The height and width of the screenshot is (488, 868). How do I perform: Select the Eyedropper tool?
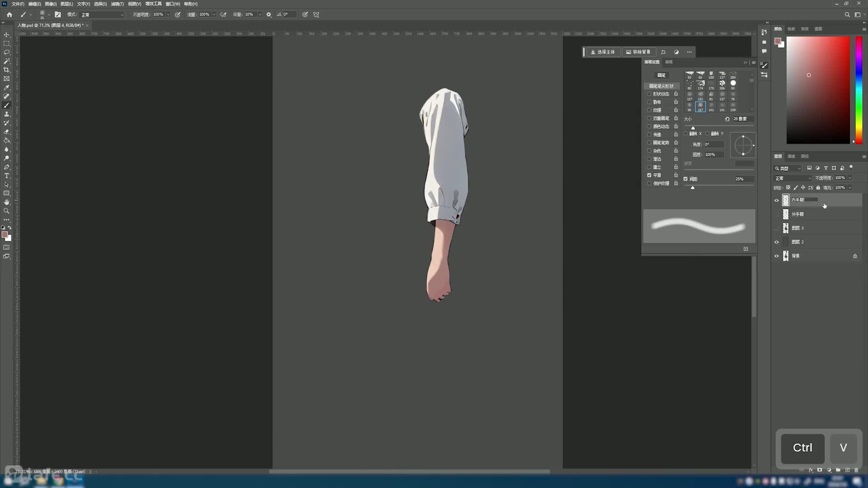tap(6, 88)
